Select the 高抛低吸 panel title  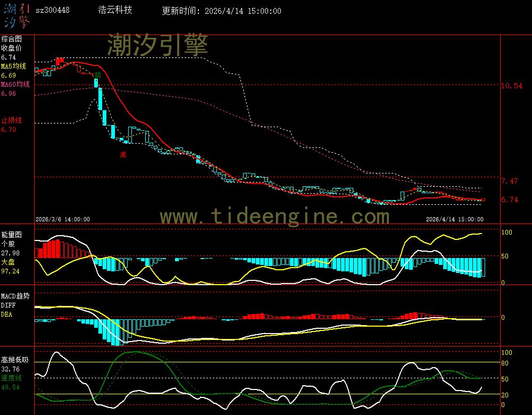click(x=14, y=360)
